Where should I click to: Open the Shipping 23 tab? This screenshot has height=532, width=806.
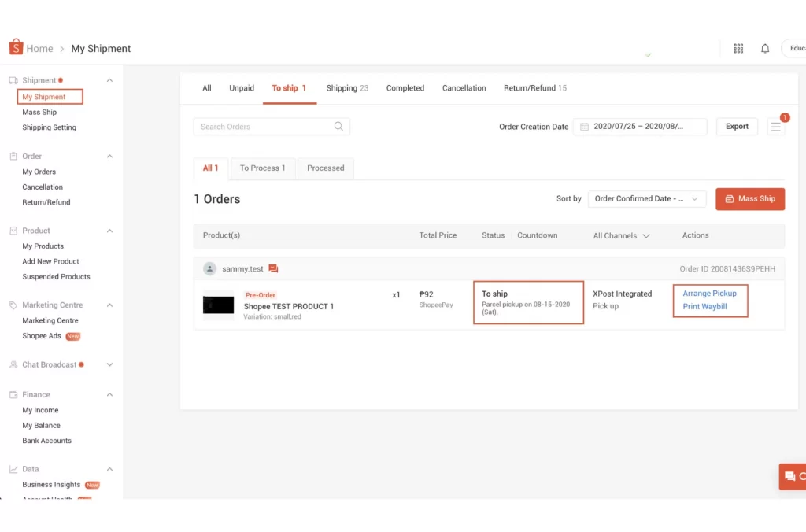point(347,88)
